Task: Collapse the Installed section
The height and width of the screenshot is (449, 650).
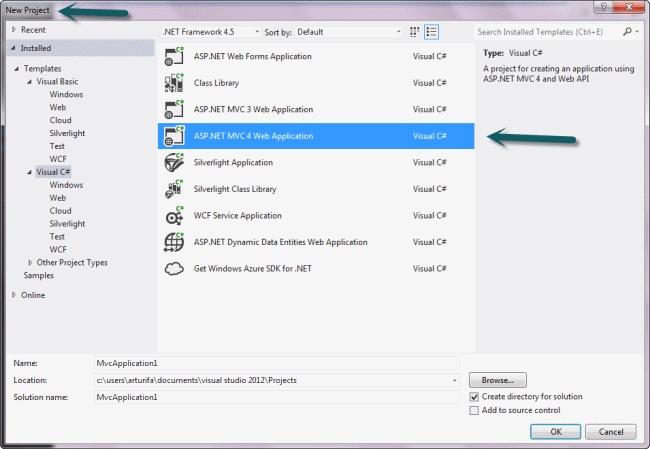Action: pos(13,48)
